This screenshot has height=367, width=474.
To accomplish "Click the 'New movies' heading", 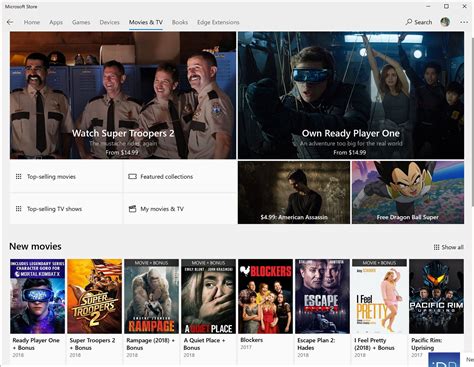I will pos(35,246).
